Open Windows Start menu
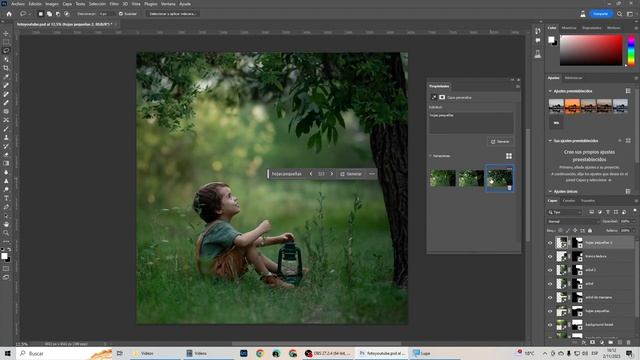 [7, 353]
